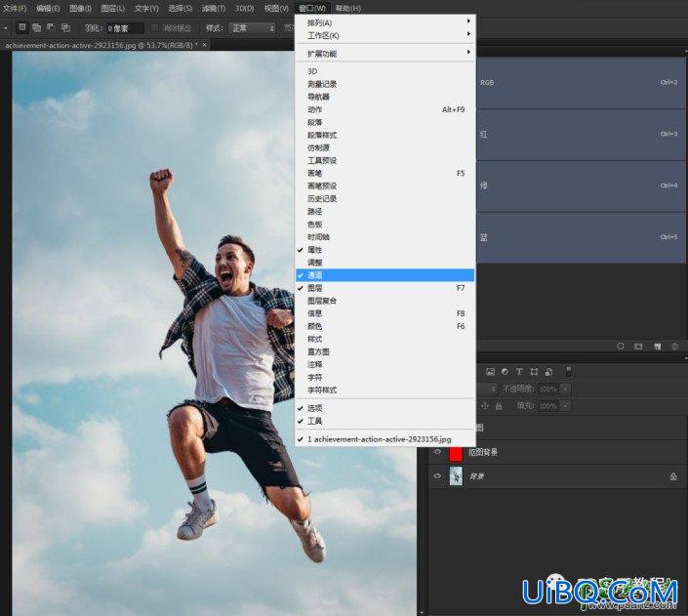Open the 样式 style dropdown in options bar
The width and height of the screenshot is (688, 616).
tap(253, 28)
